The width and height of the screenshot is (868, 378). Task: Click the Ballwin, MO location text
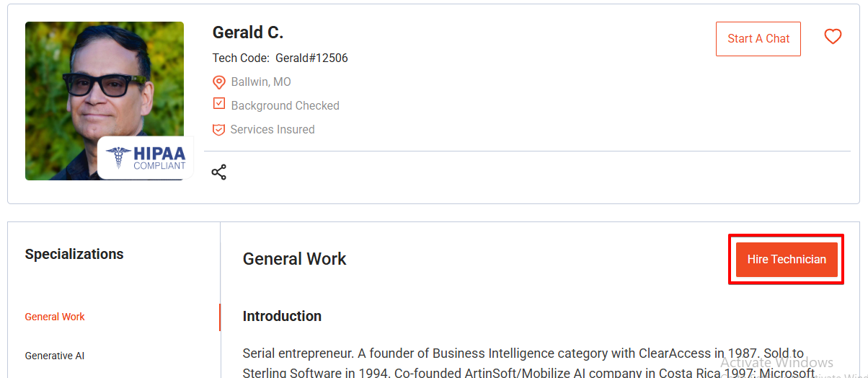click(261, 82)
